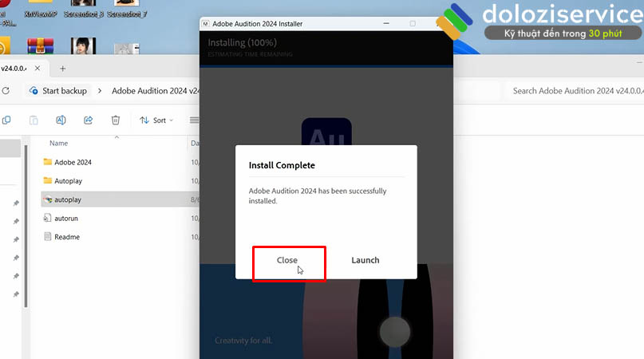This screenshot has height=359, width=644.
Task: Select the Adobe 2024 folder
Action: point(73,162)
